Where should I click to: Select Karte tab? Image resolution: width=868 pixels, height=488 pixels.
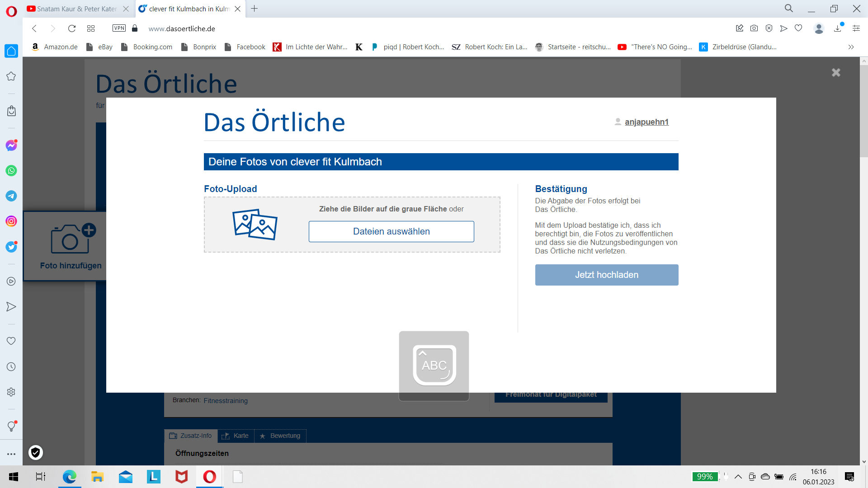click(236, 436)
